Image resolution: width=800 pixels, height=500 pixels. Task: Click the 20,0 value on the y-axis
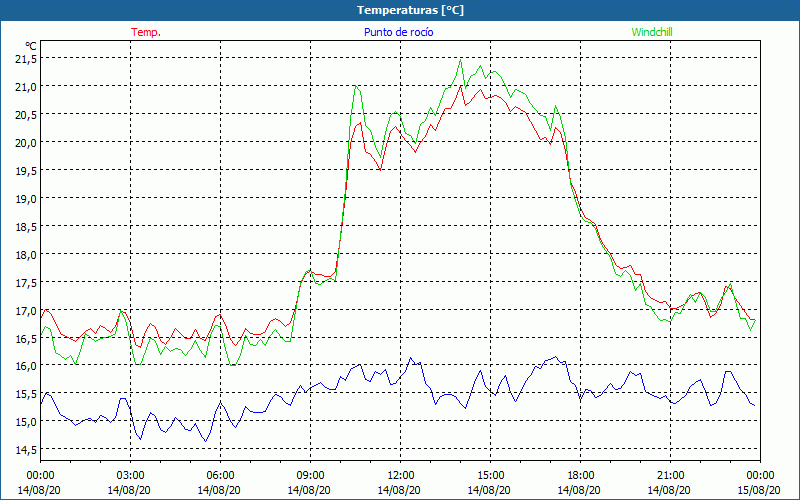[x=26, y=143]
